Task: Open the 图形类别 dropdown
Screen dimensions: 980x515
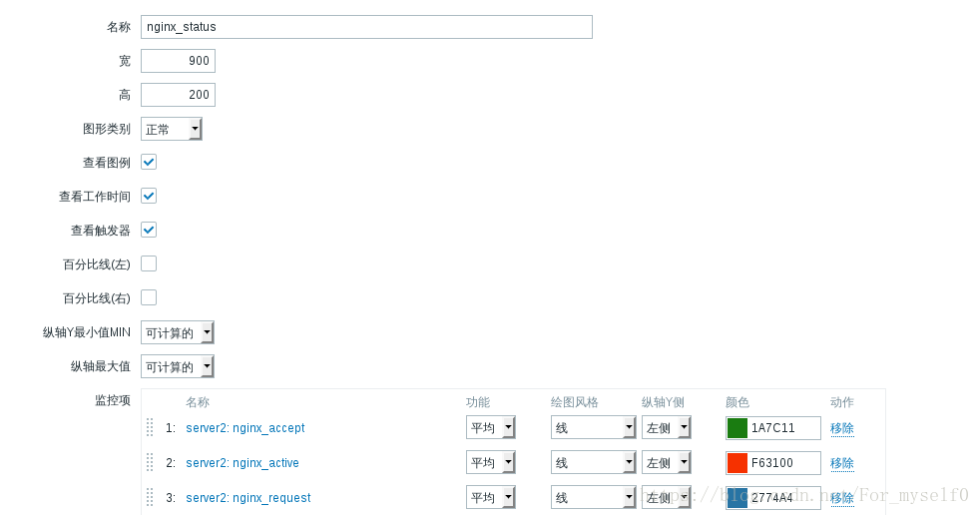Action: (x=172, y=129)
